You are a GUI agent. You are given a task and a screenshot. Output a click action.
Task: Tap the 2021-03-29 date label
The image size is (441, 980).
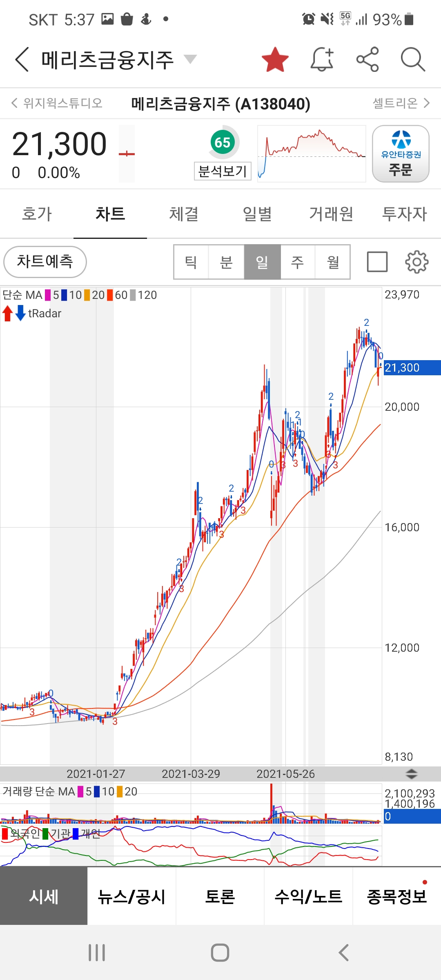(191, 774)
